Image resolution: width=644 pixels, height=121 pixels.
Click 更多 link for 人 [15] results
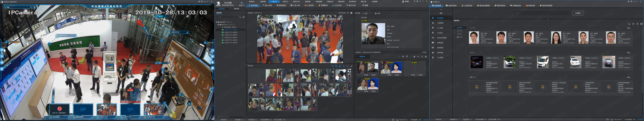[x=629, y=28]
